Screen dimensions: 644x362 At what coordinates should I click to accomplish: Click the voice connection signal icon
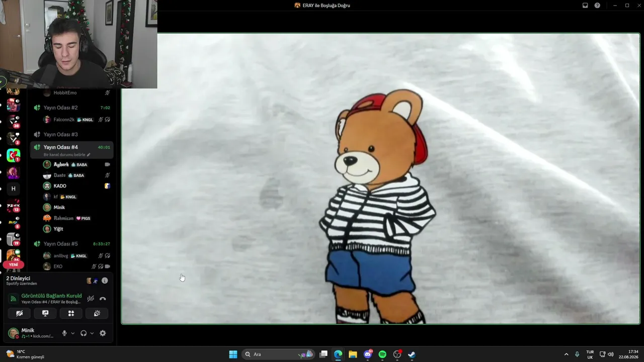pos(13,299)
